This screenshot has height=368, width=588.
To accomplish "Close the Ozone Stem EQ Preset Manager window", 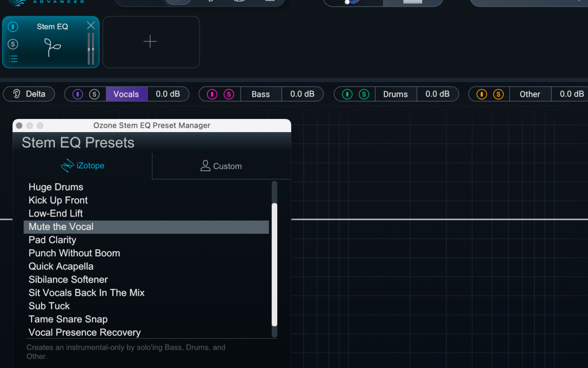I will [x=19, y=126].
